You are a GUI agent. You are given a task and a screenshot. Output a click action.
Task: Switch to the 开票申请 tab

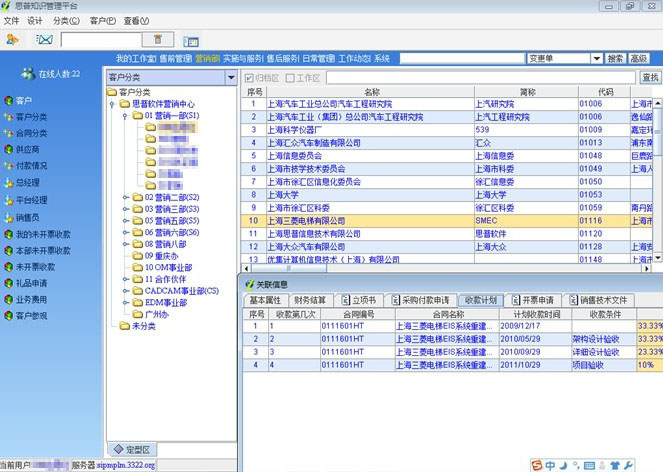(x=533, y=300)
